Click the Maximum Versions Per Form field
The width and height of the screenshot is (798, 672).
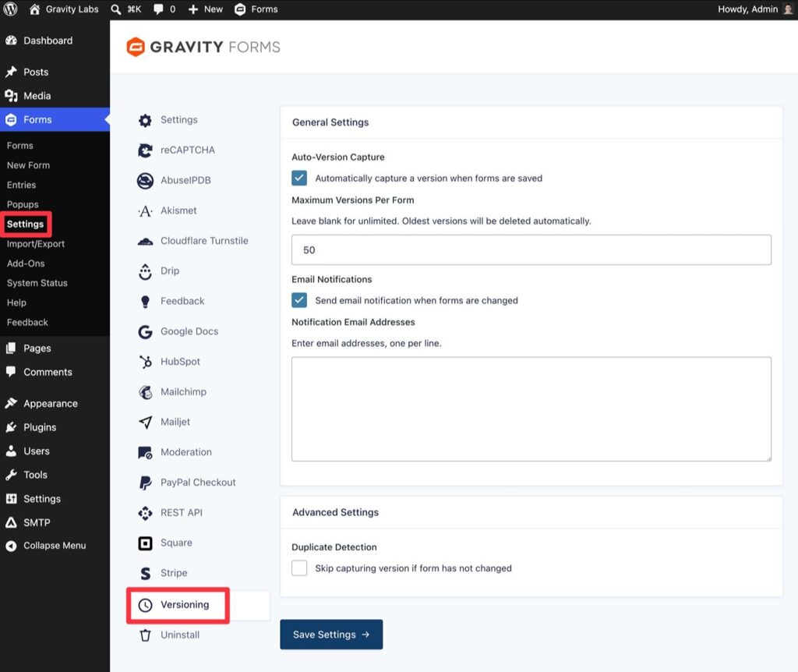tap(531, 249)
